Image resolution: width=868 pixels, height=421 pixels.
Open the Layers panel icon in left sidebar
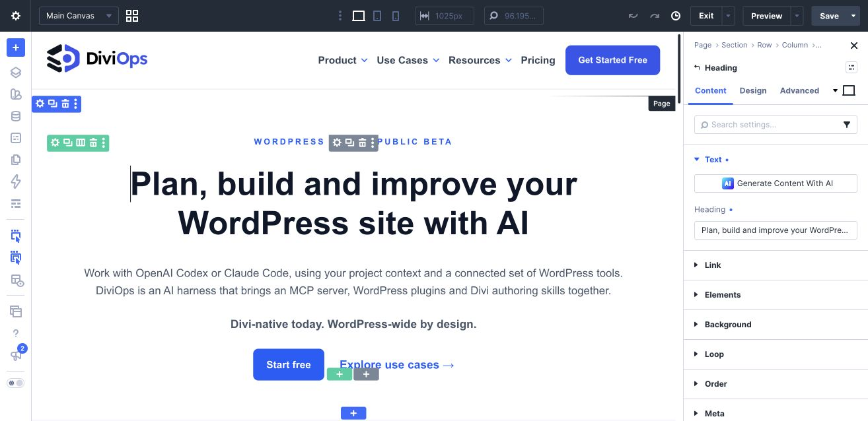pyautogui.click(x=16, y=73)
